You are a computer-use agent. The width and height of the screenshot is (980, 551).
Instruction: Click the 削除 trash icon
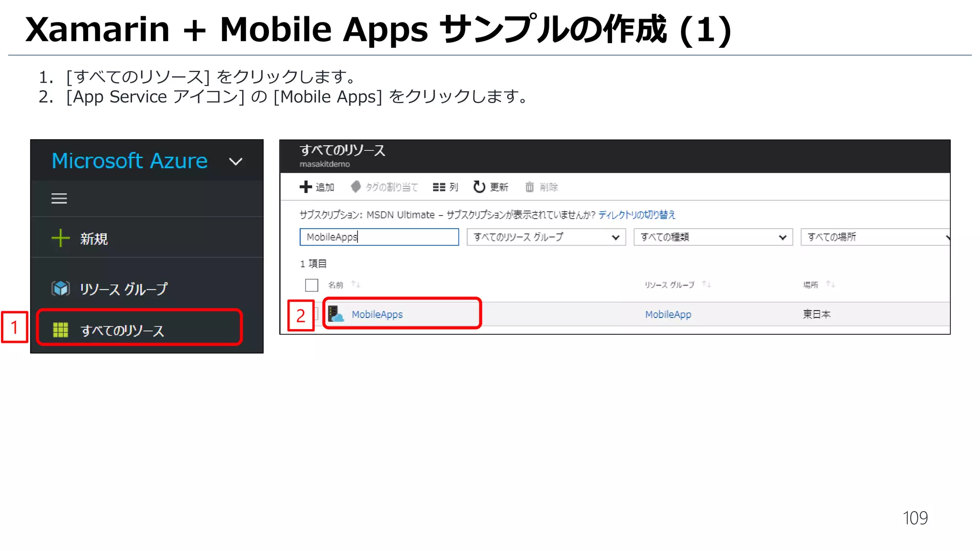click(x=529, y=187)
